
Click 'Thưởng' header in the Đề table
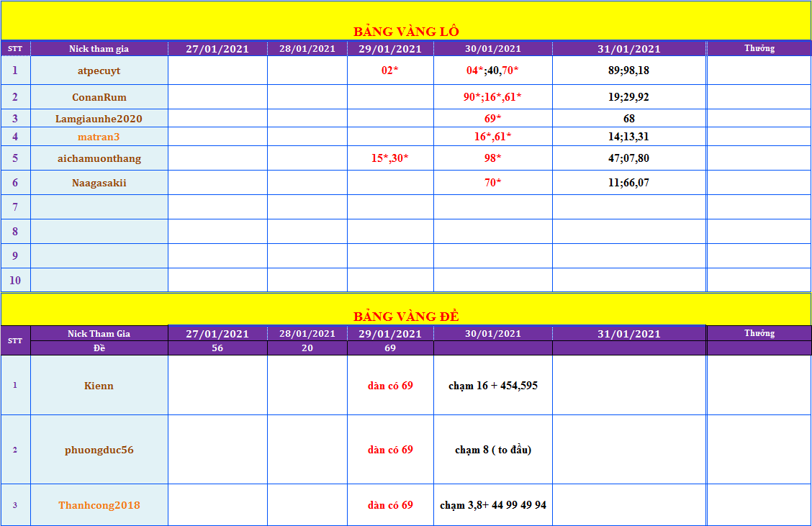pos(759,333)
